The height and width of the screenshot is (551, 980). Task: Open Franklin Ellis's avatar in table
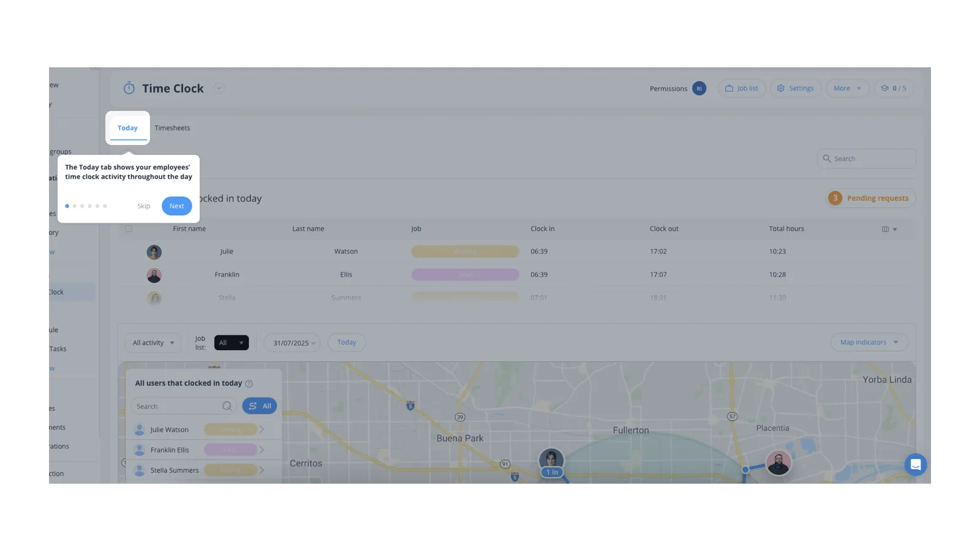(x=154, y=275)
